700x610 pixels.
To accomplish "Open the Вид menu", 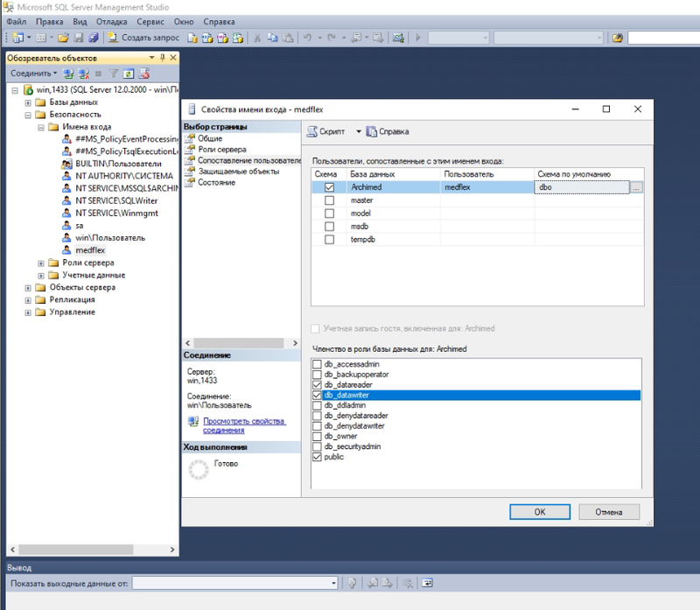I will coord(80,21).
